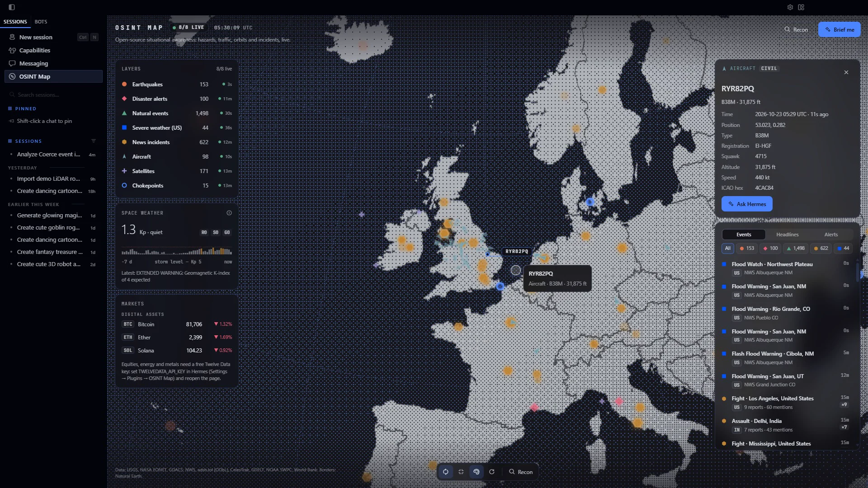Filter events by disaster chip 100
868x488 pixels.
point(770,248)
